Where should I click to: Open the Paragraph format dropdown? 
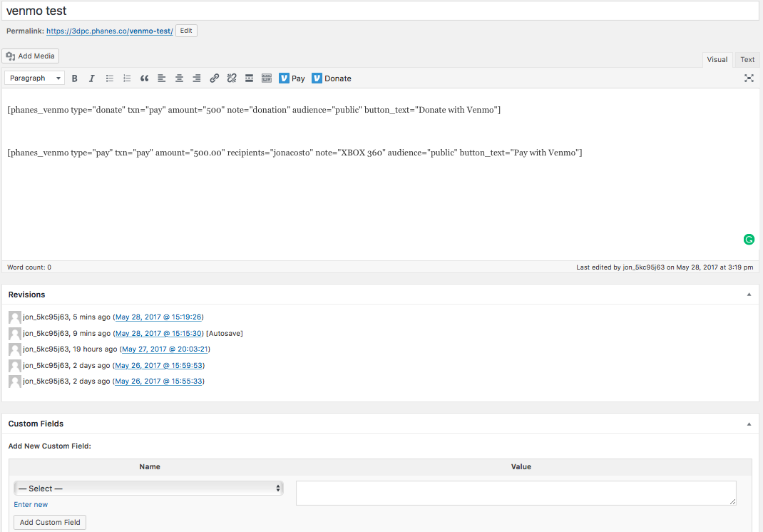point(34,78)
